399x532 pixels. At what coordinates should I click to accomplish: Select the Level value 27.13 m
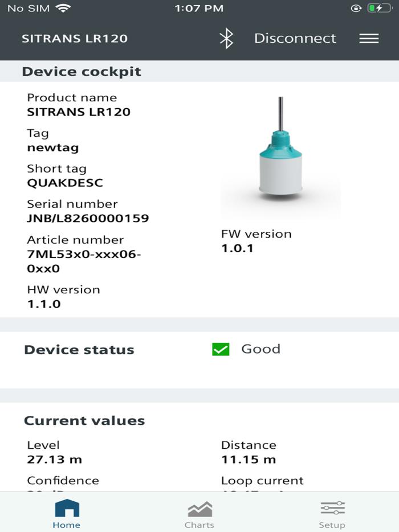pos(53,459)
